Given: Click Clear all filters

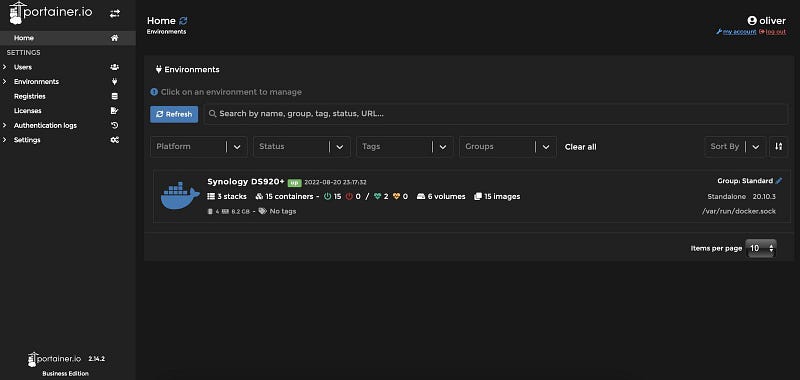Looking at the screenshot, I should coord(581,147).
